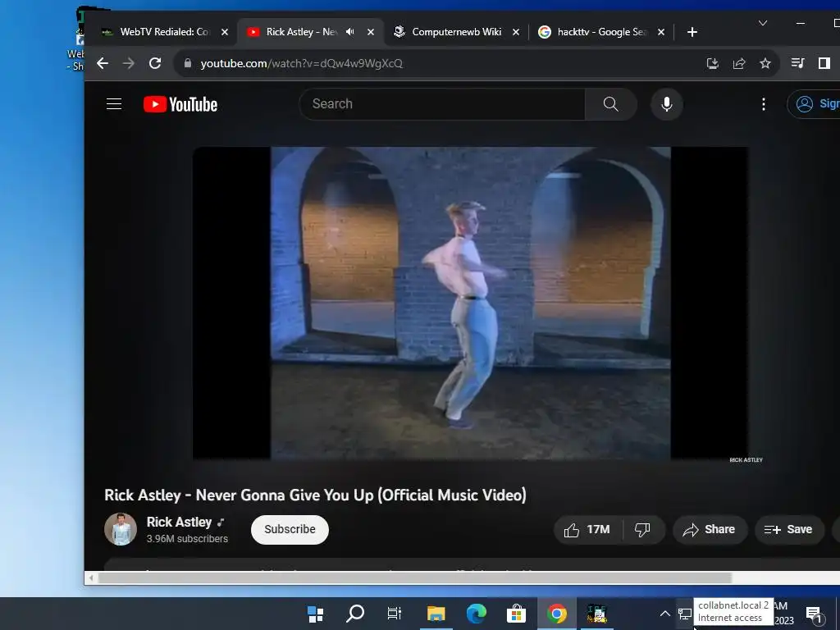Click the network icon in system tray
This screenshot has height=630, width=840.
(x=685, y=614)
